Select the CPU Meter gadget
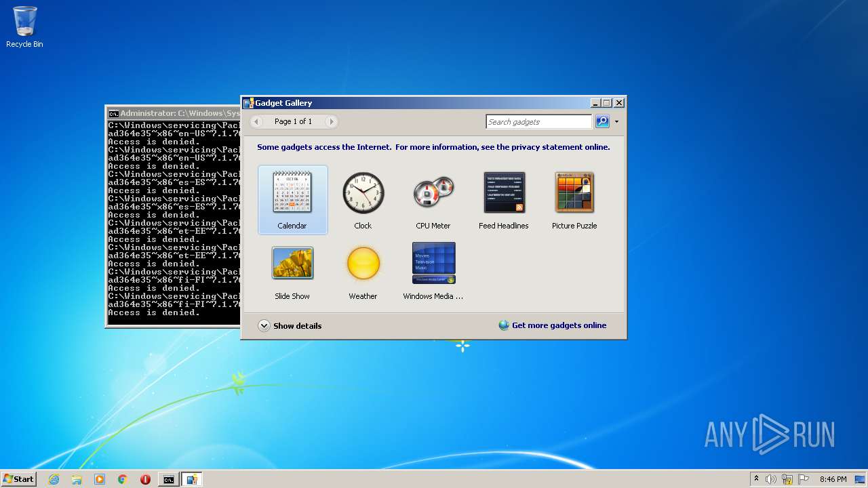The image size is (868, 488). pos(433,200)
